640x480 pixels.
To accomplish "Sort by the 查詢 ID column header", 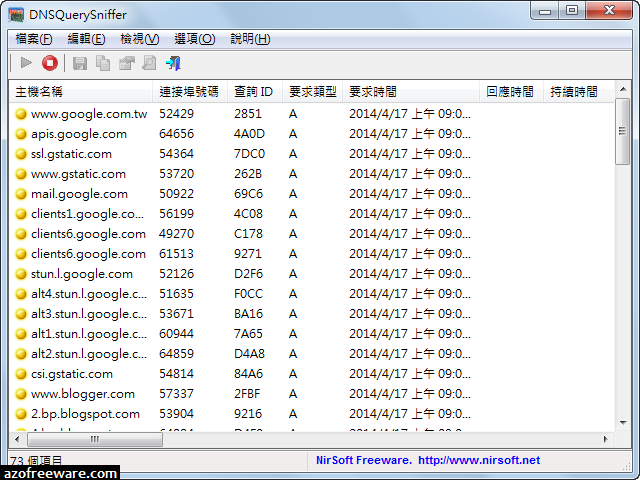I will click(x=255, y=92).
